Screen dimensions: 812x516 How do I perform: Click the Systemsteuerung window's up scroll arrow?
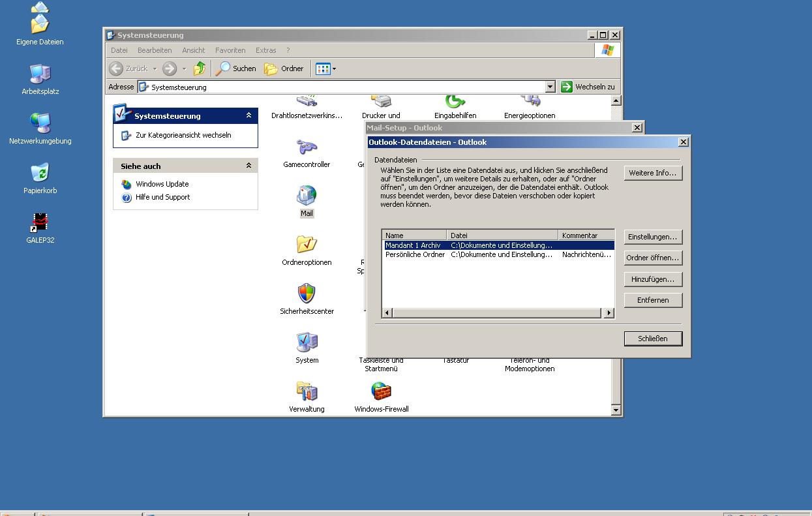pyautogui.click(x=616, y=100)
